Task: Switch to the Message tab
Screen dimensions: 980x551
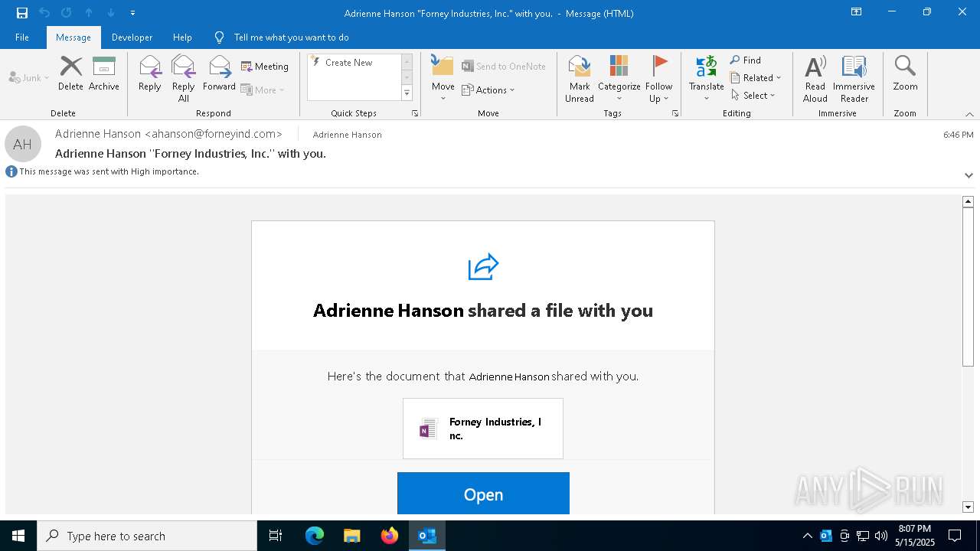Action: pos(73,37)
